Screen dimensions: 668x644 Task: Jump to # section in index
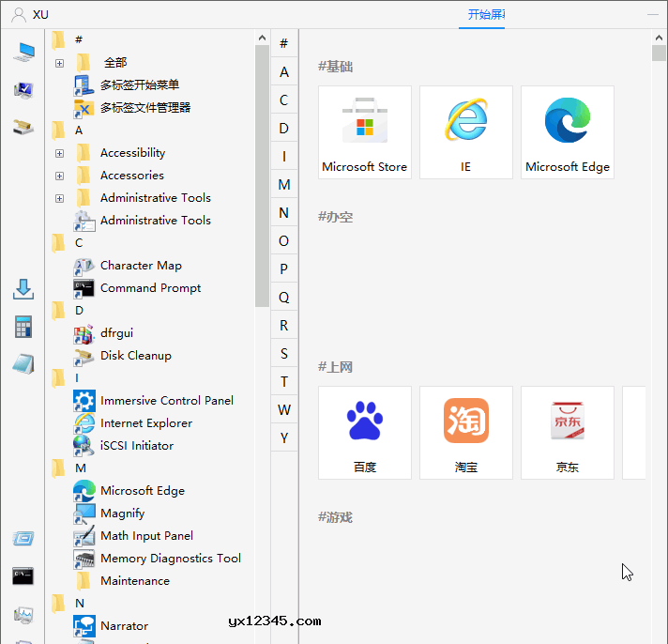point(284,43)
